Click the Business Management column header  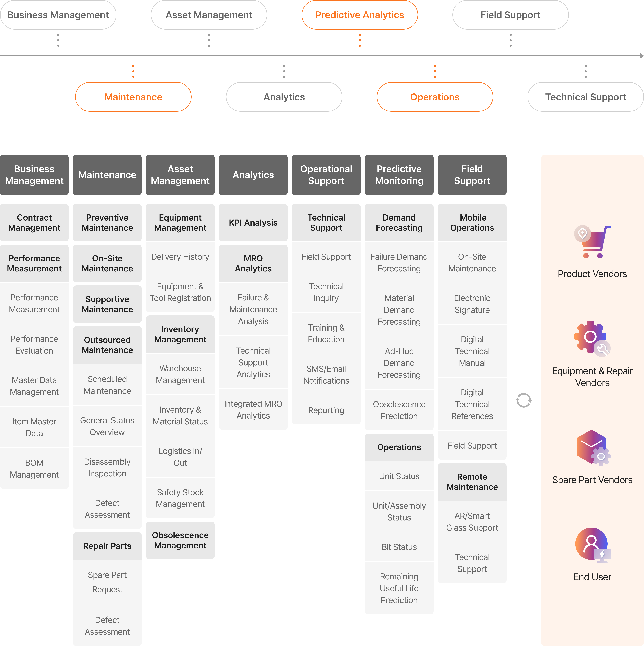34,175
